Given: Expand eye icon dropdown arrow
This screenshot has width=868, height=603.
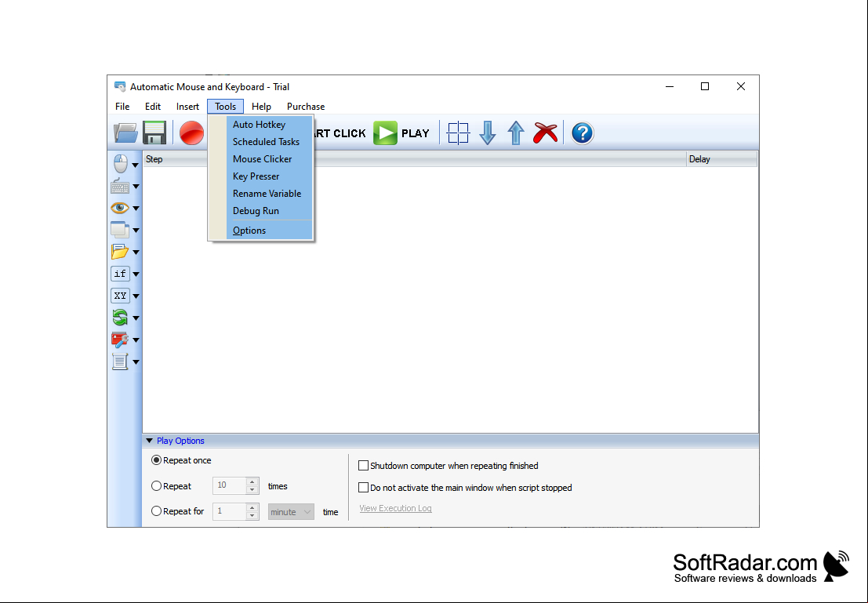Looking at the screenshot, I should [136, 209].
